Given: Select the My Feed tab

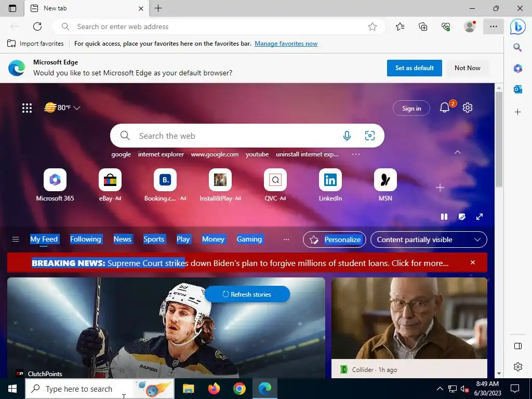Looking at the screenshot, I should point(44,239).
